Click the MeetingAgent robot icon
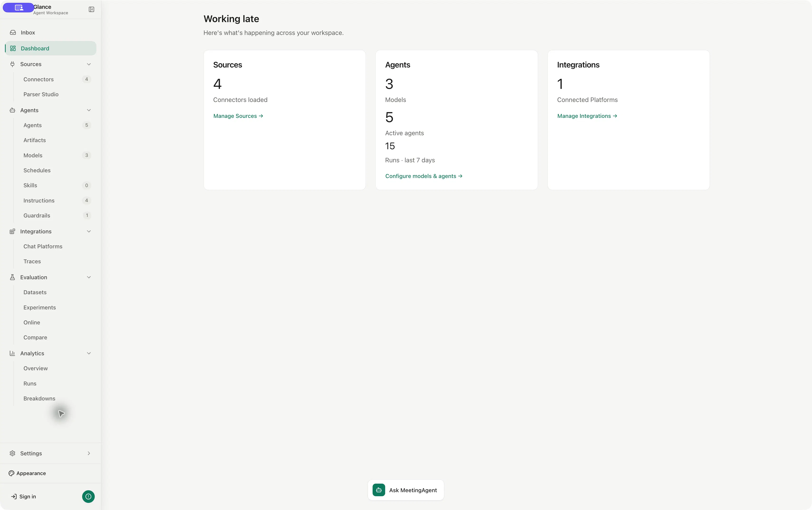This screenshot has width=812, height=510. click(379, 490)
